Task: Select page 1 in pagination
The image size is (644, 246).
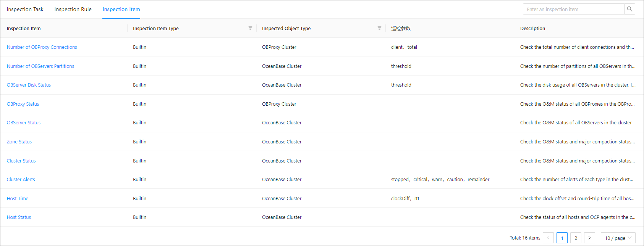Action: click(x=562, y=238)
